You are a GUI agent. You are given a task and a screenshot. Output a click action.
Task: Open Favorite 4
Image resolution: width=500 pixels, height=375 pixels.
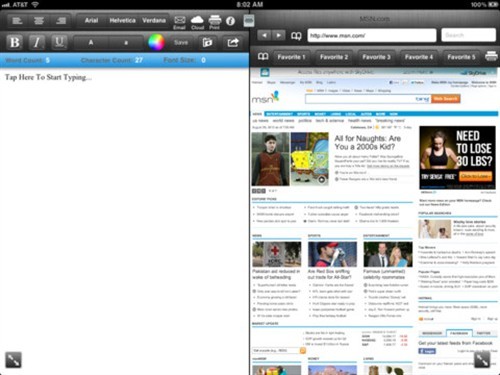tap(419, 57)
